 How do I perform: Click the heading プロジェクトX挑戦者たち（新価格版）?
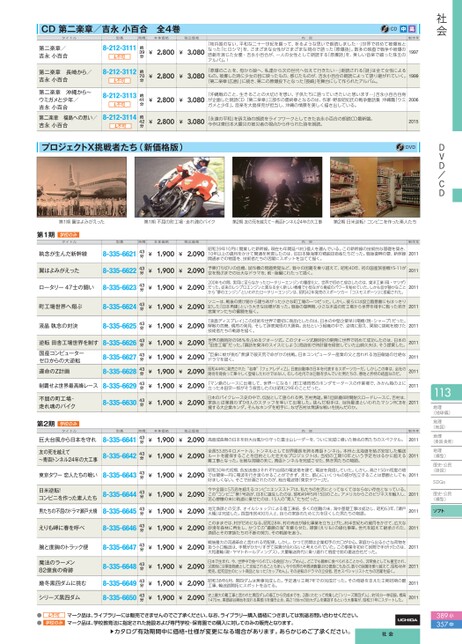coord(112,147)
